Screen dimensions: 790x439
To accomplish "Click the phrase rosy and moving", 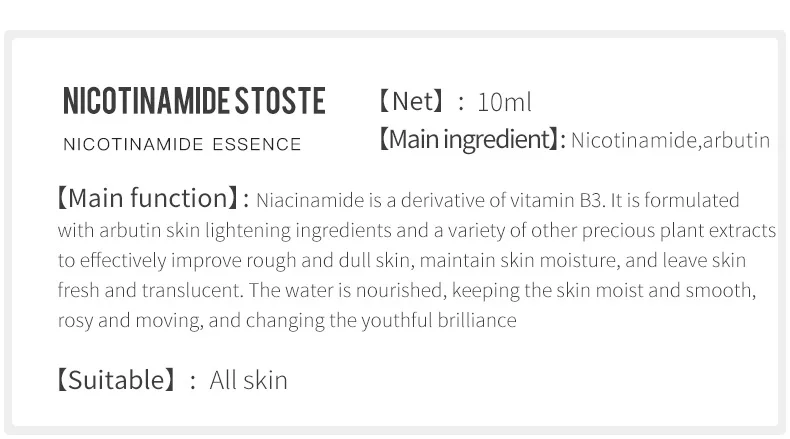I will click(x=129, y=321).
